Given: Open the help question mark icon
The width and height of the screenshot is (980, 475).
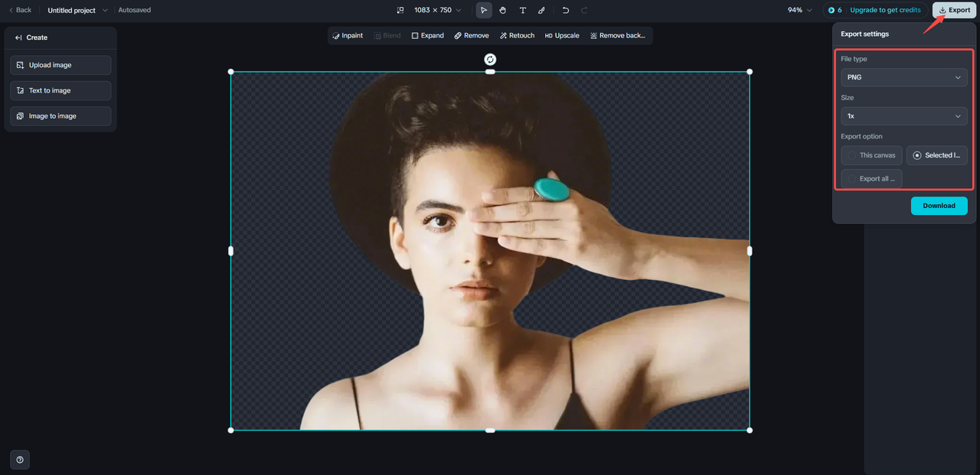Looking at the screenshot, I should tap(20, 460).
